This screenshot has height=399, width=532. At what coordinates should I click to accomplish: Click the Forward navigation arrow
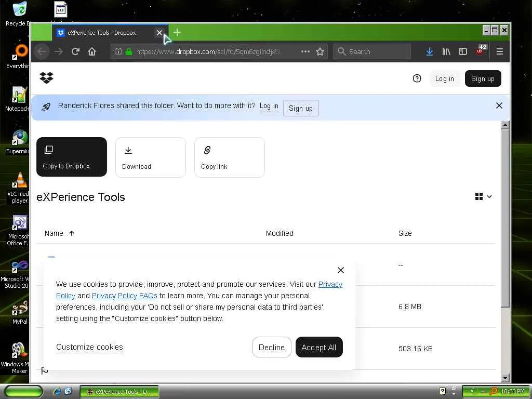click(x=59, y=51)
